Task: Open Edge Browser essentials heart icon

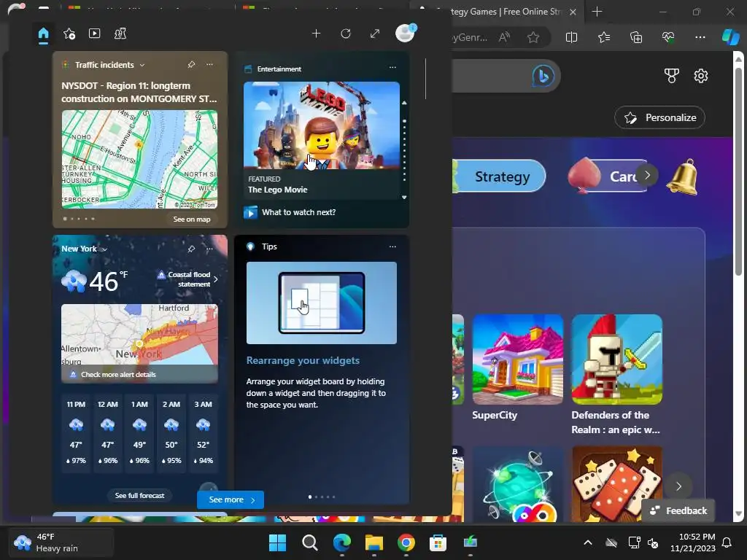Action: click(668, 37)
